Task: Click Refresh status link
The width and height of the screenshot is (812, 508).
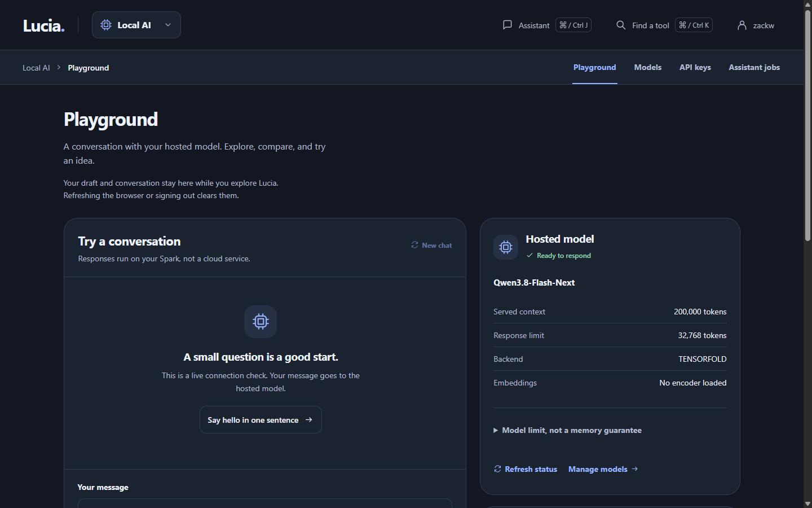Action: click(526, 469)
